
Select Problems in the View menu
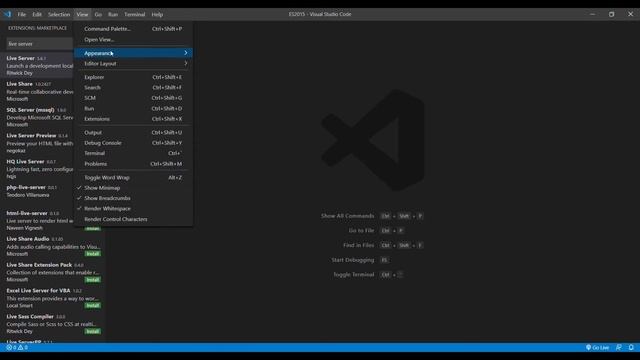click(x=133, y=164)
